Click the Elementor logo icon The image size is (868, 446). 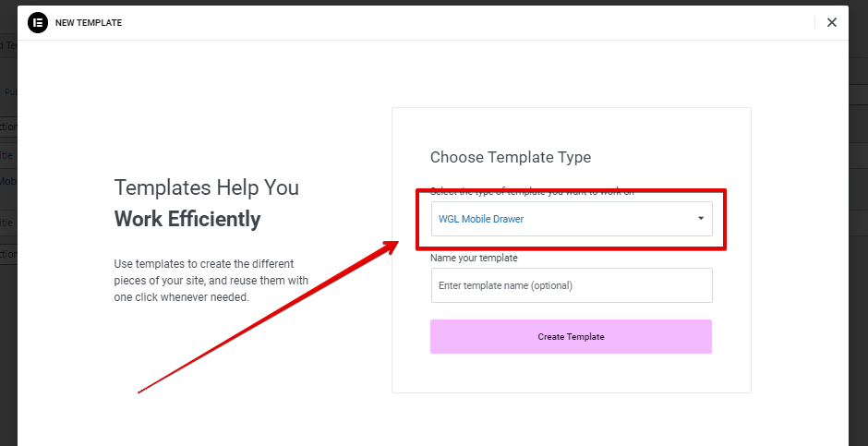[38, 23]
